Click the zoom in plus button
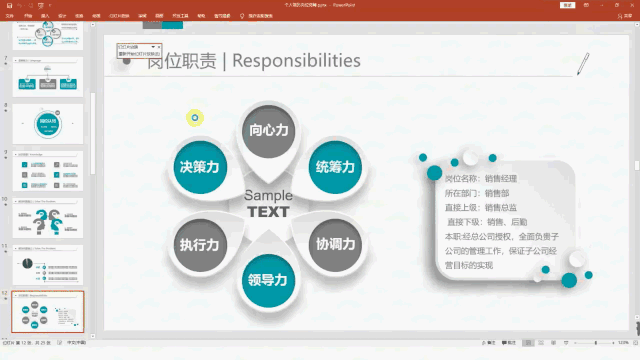This screenshot has width=640, height=360. (613, 343)
